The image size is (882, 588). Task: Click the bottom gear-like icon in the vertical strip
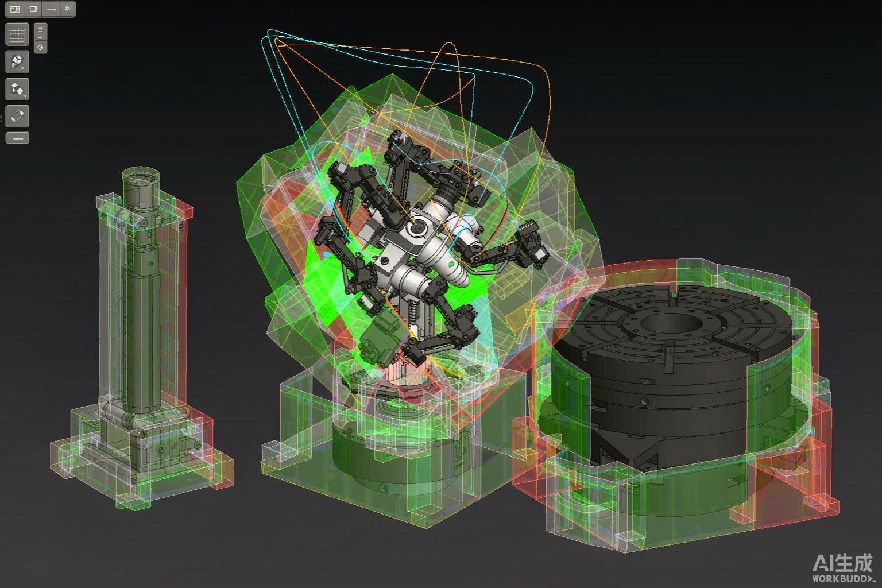point(40,47)
